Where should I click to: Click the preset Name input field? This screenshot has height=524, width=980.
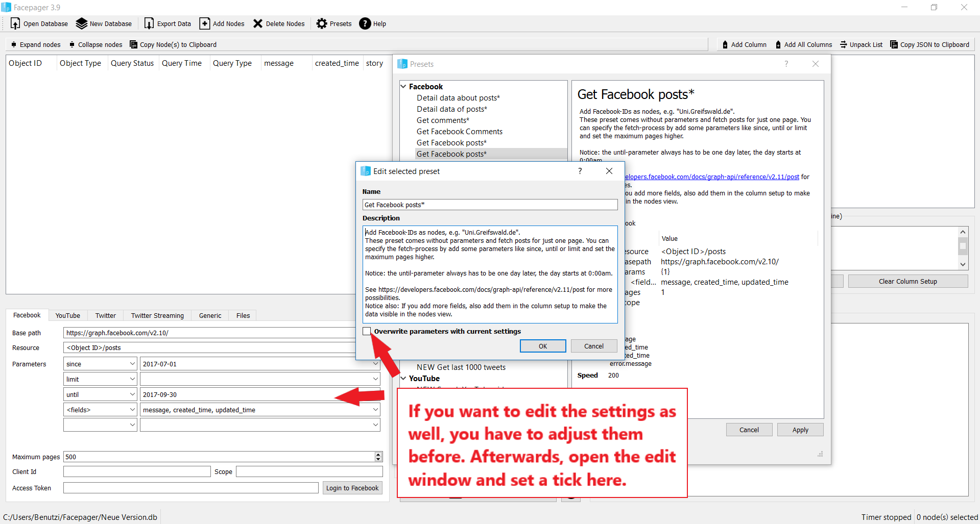point(490,205)
